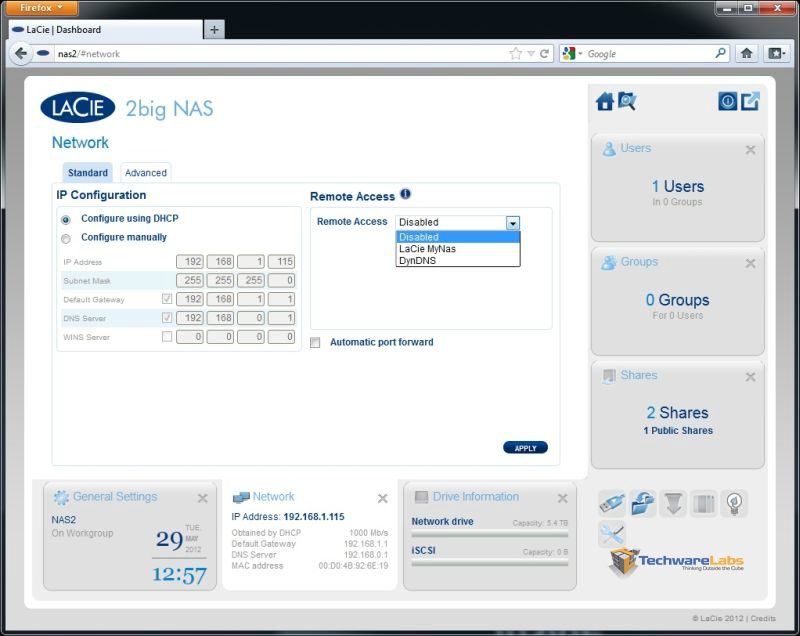Close the Users widget
Screen dimensions: 800x636
coord(750,150)
